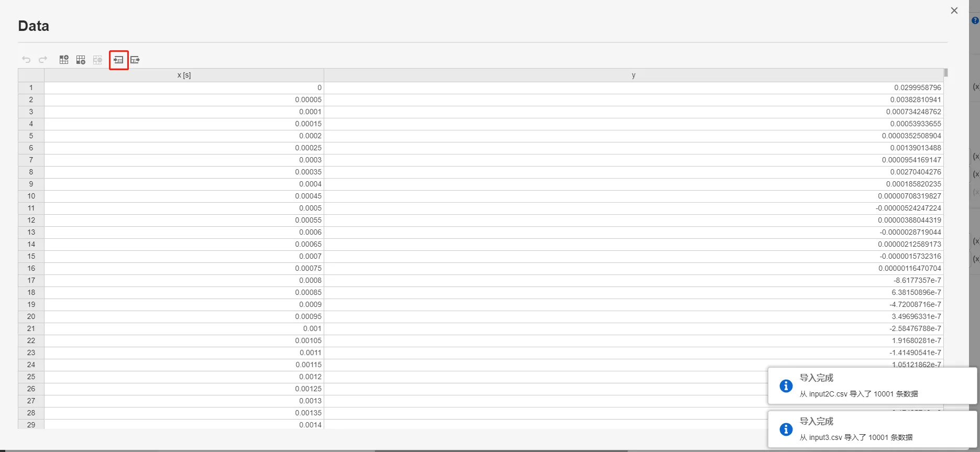Click the redo arrow in the Data toolbar
Image resolution: width=980 pixels, height=452 pixels.
pyautogui.click(x=43, y=60)
